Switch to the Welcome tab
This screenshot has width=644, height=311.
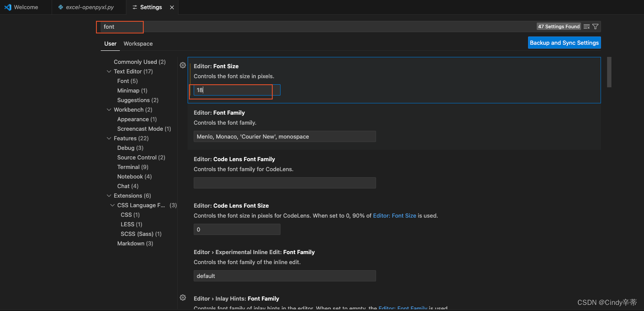tap(26, 7)
